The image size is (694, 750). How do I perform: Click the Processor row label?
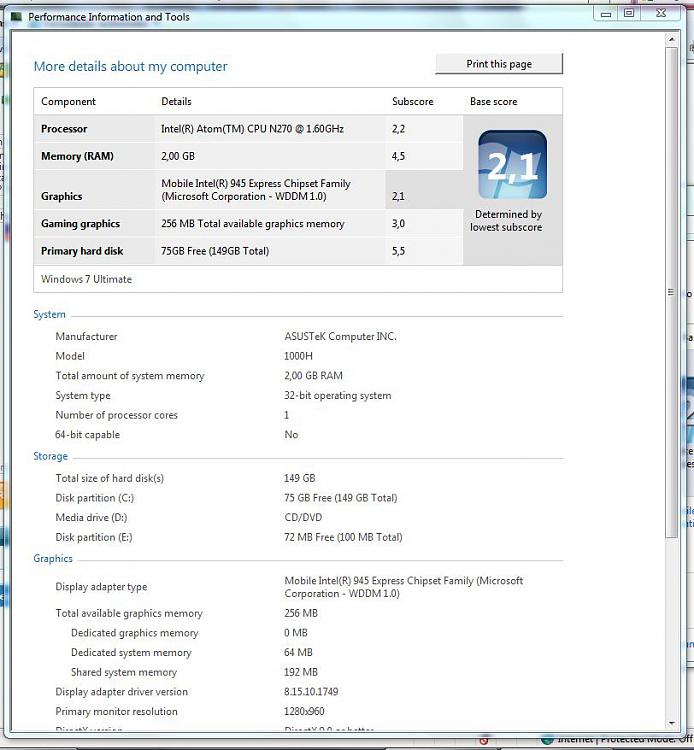click(x=64, y=129)
